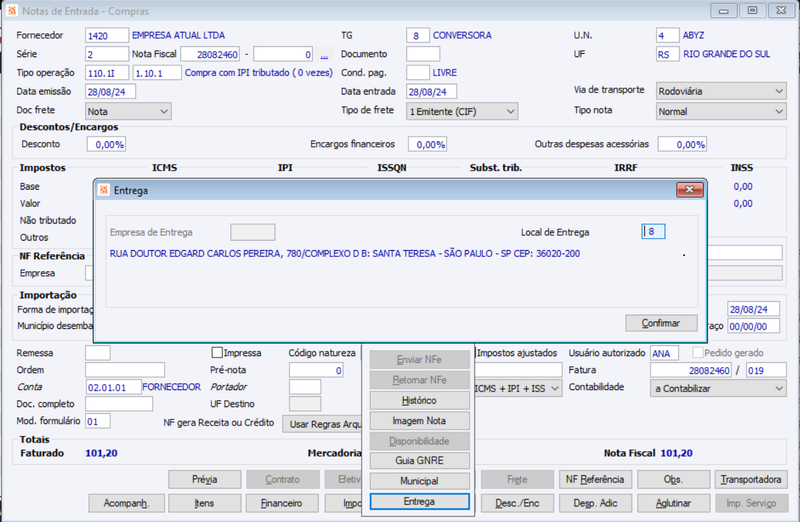Image resolution: width=800 pixels, height=522 pixels.
Task: Click the Fatura number field
Action: click(691, 370)
